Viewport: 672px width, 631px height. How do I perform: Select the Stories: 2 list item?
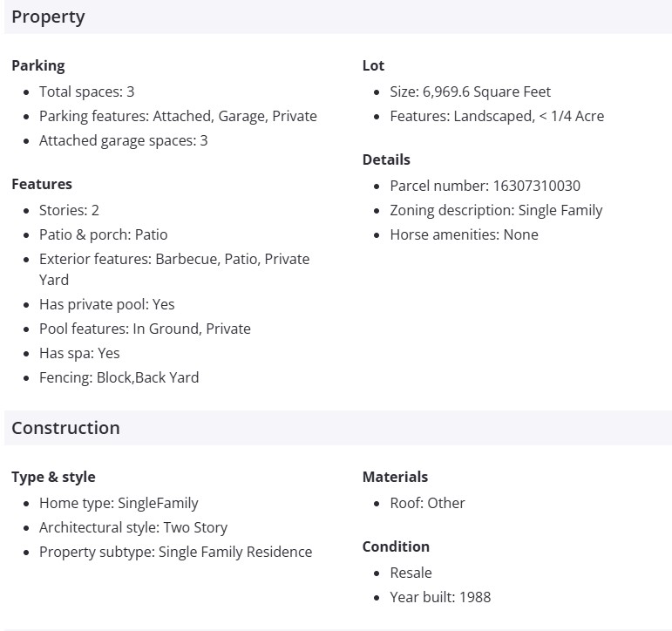(69, 210)
